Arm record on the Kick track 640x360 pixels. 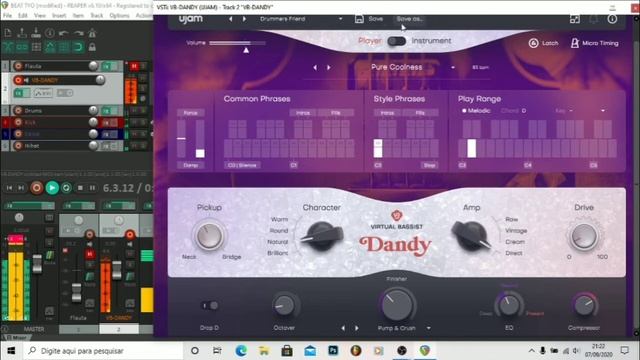tap(18, 122)
